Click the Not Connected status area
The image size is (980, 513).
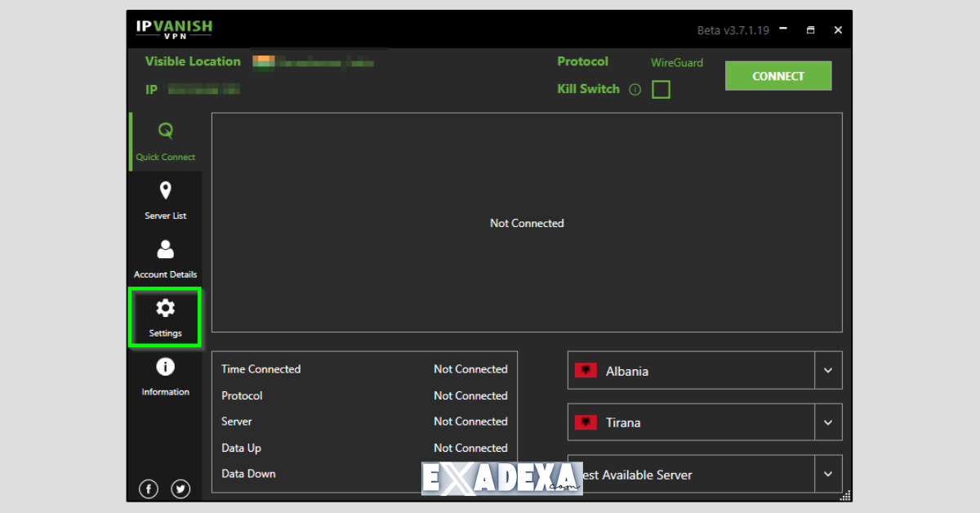click(527, 223)
